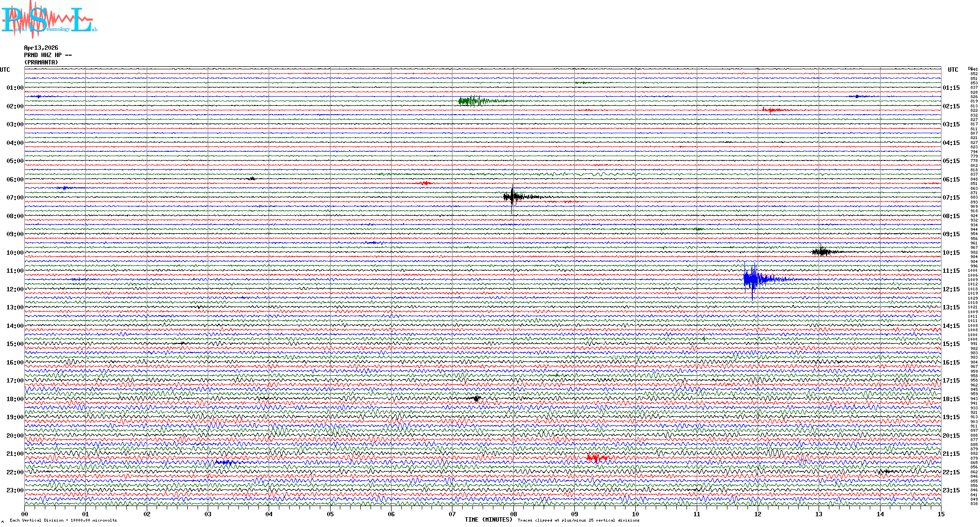The image size is (980, 527).
Task: Click the 23:00 hour label on left axis
Action: tap(15, 490)
